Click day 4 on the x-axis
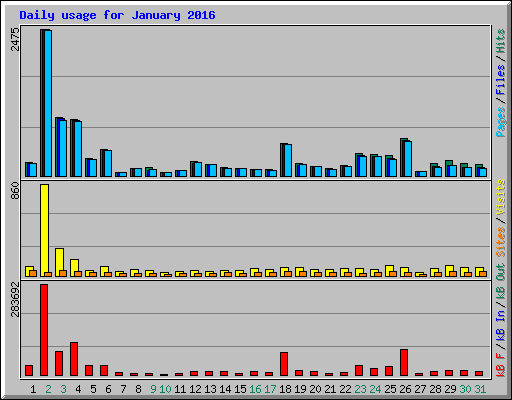The height and width of the screenshot is (400, 512). click(78, 389)
